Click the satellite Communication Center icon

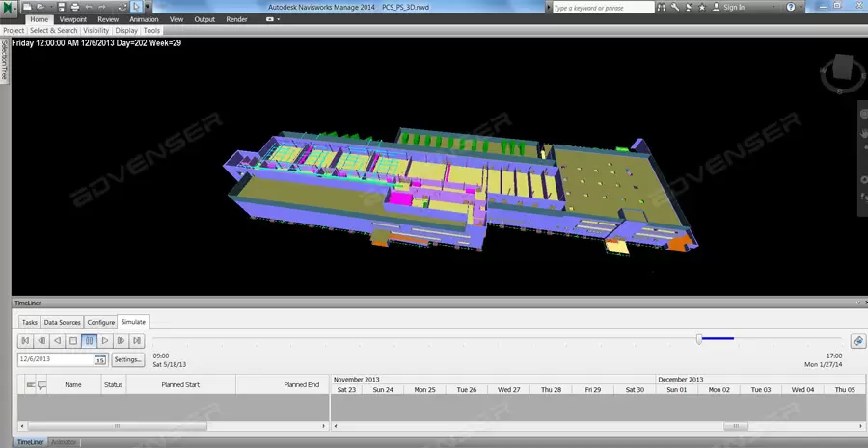pyautogui.click(x=689, y=7)
